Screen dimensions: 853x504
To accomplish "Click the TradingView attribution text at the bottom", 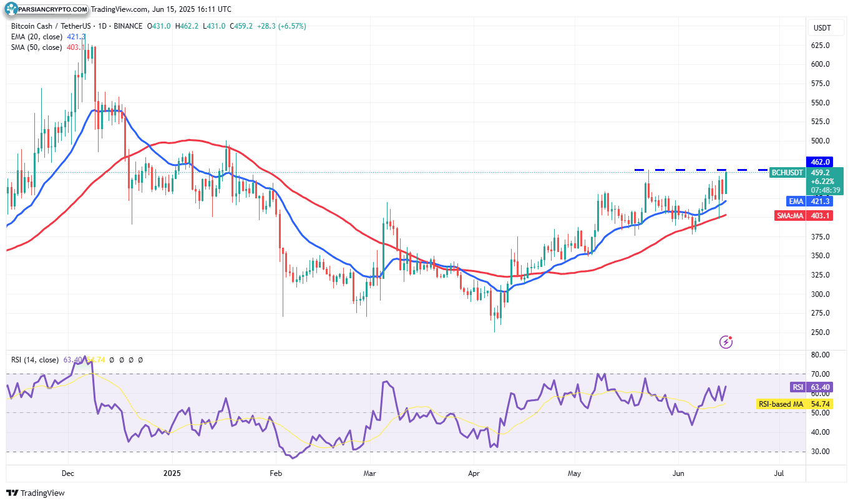I will tap(44, 493).
